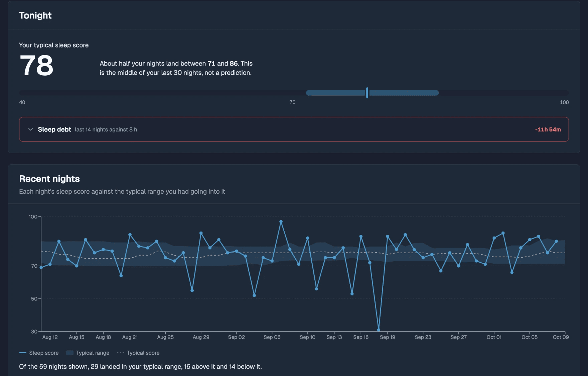The image size is (588, 376).
Task: Click the blue typical range band on score bar
Action: [372, 93]
